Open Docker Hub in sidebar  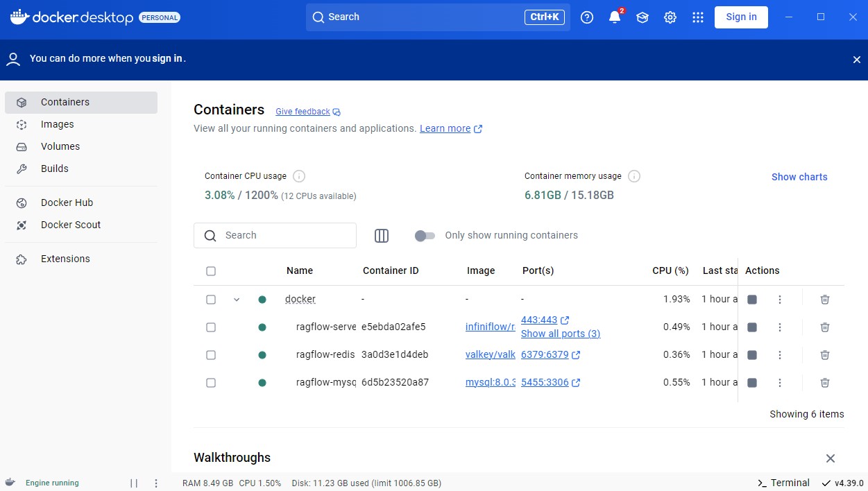coord(81,203)
